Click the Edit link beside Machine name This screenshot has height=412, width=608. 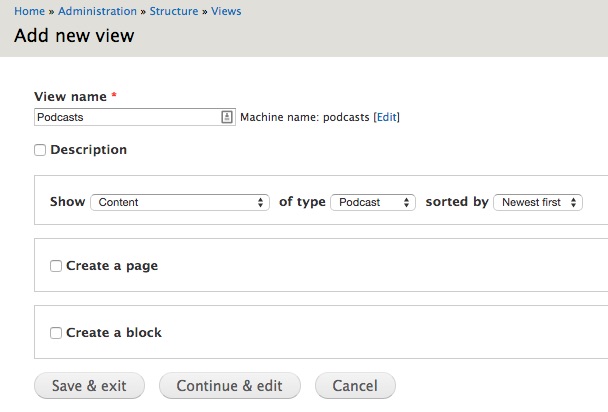point(386,117)
